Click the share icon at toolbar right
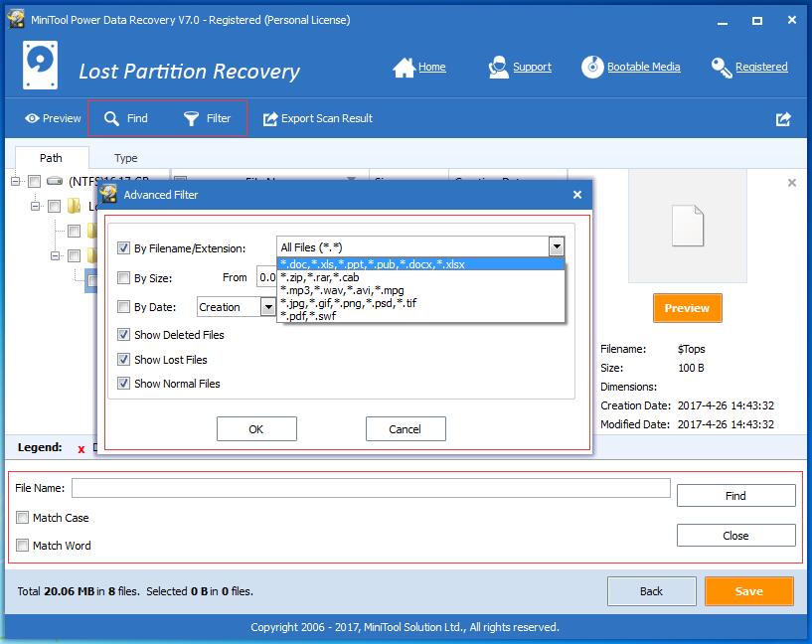812x644 pixels. pos(783,117)
